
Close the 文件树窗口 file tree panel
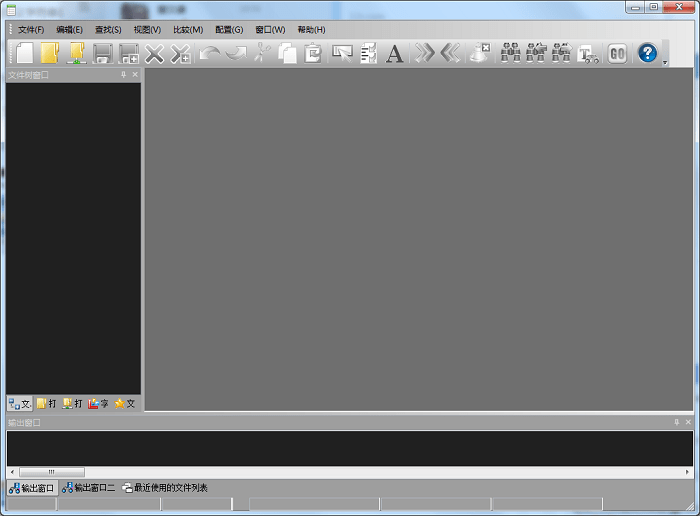coord(135,75)
